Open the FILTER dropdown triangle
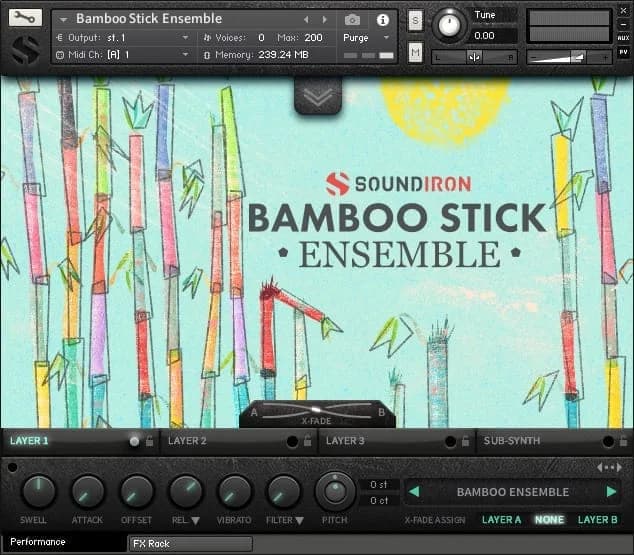Screen dimensions: 634x555 tap(299, 521)
